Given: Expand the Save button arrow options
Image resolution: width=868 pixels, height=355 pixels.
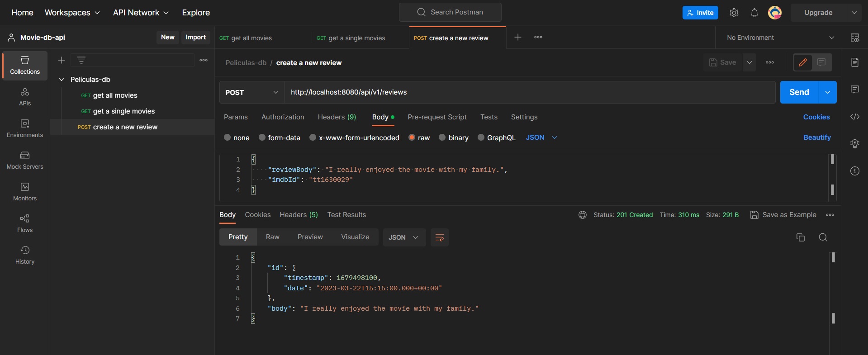Looking at the screenshot, I should pyautogui.click(x=749, y=62).
